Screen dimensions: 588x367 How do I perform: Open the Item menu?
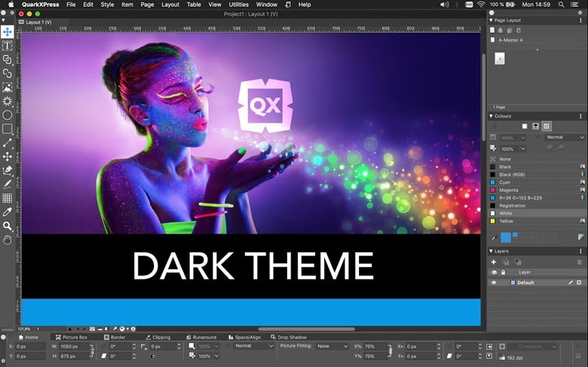coord(127,5)
